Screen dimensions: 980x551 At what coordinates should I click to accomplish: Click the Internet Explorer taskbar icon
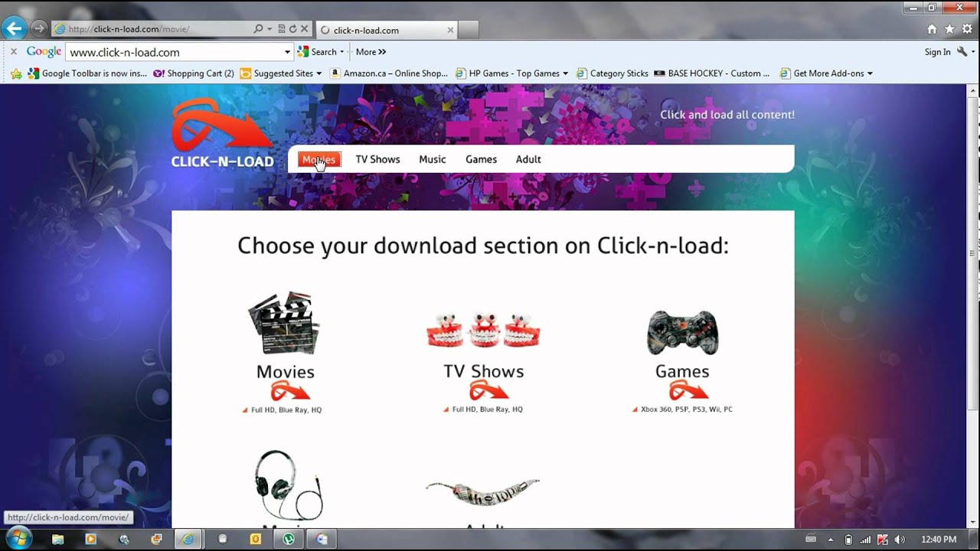pos(188,539)
